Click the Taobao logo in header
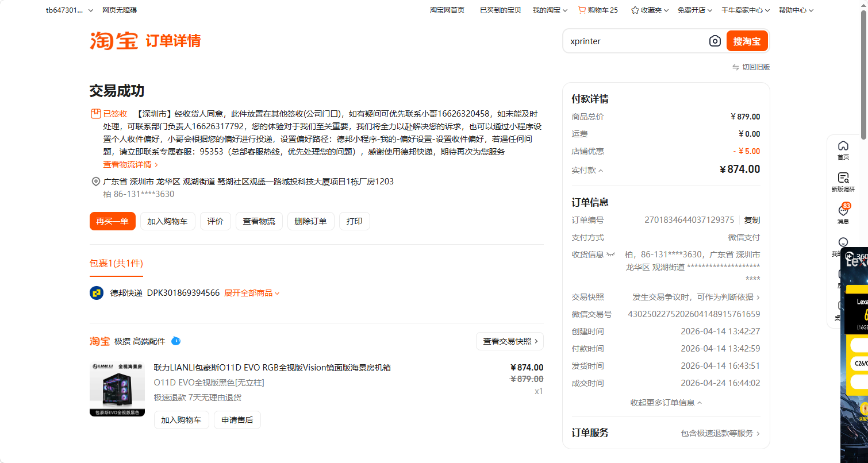The image size is (868, 463). click(114, 41)
